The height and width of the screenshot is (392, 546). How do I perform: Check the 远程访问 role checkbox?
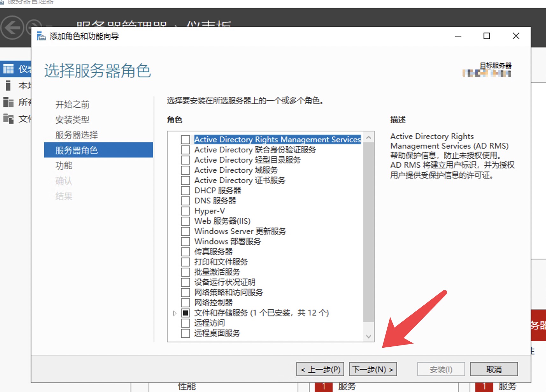(x=185, y=323)
